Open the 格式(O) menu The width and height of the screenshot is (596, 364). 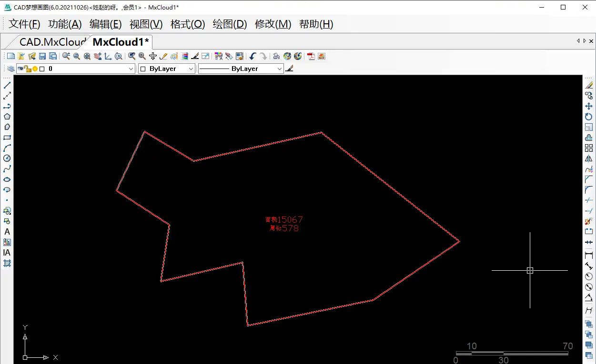coord(188,24)
